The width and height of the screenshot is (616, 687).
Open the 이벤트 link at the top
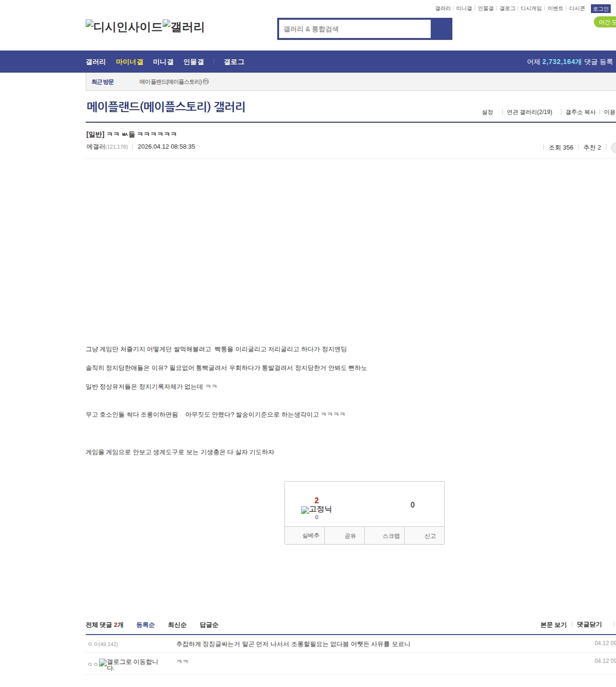click(x=555, y=9)
